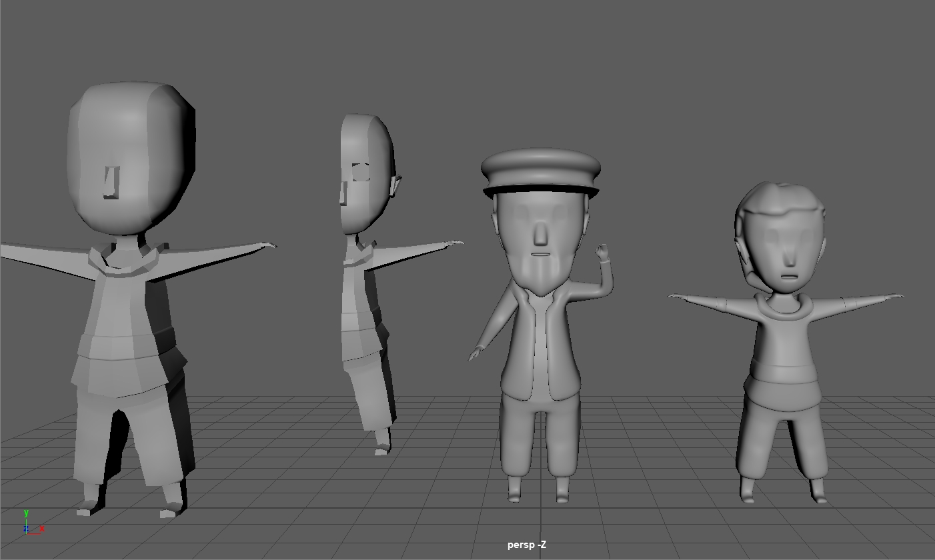Click the oversized head of leftmost character
935x560 pixels.
coord(131,159)
